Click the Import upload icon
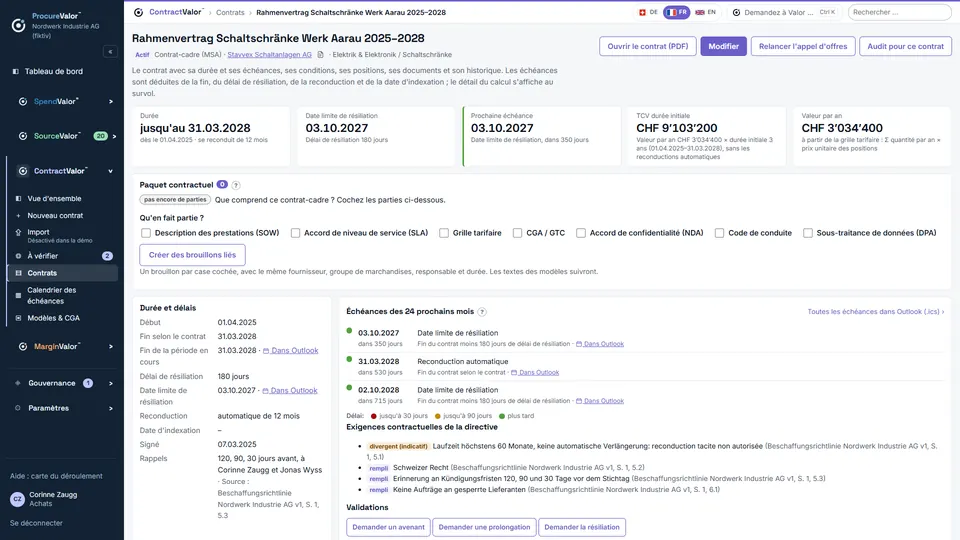 coord(18,233)
